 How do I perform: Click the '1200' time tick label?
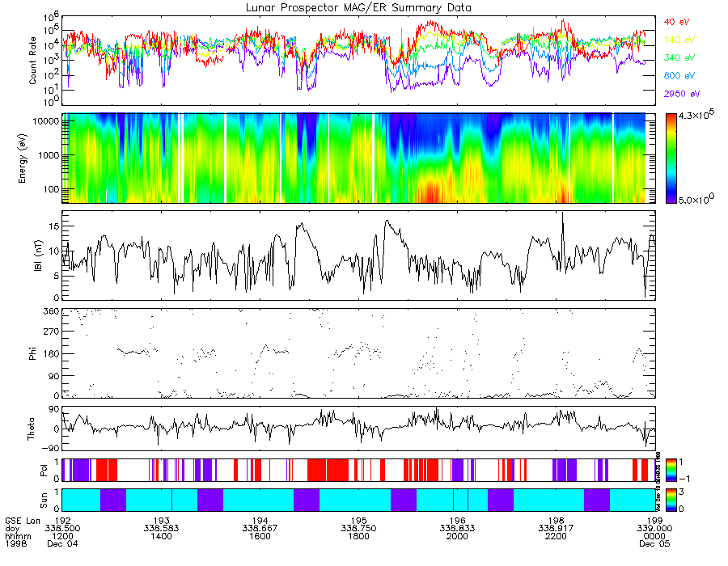pyautogui.click(x=62, y=536)
